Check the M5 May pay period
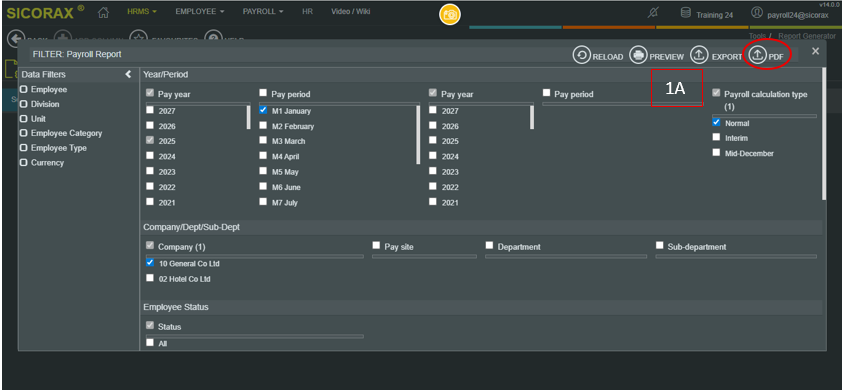This screenshot has width=844, height=391. pyautogui.click(x=263, y=171)
